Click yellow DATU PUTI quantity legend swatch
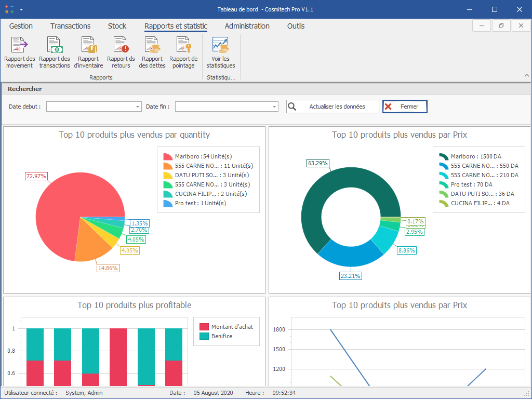 tap(168, 175)
